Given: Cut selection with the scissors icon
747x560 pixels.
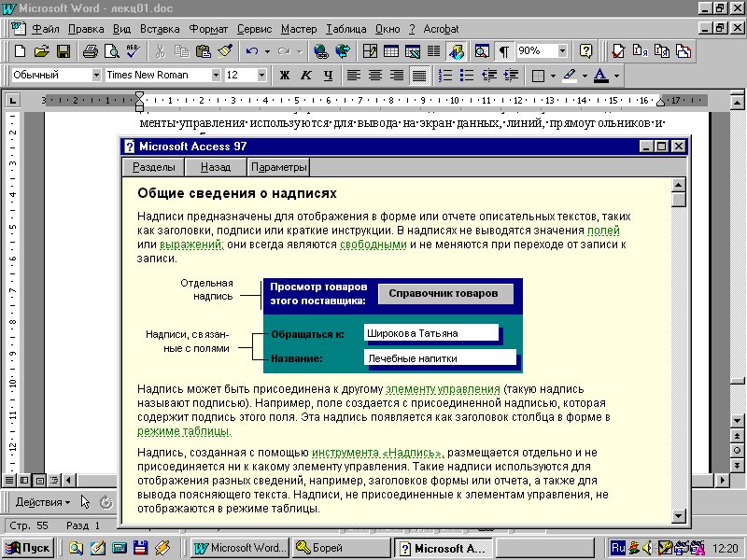Looking at the screenshot, I should click(160, 51).
